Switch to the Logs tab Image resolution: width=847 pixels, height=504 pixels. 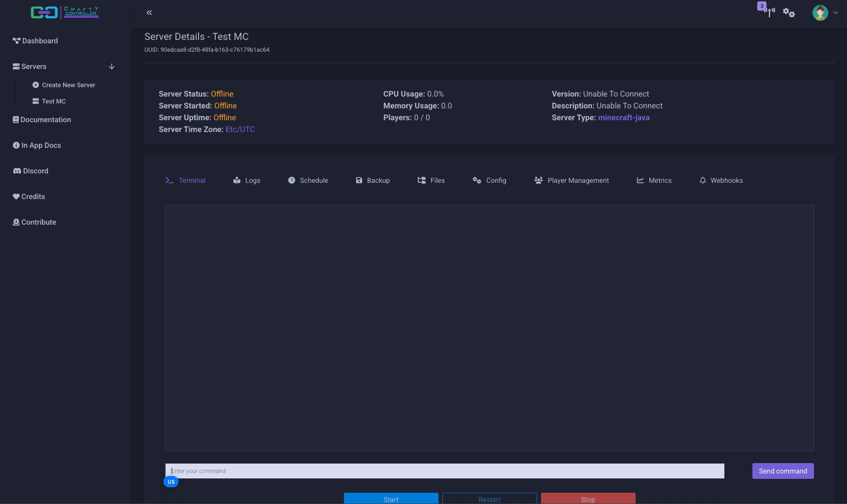[x=247, y=180]
